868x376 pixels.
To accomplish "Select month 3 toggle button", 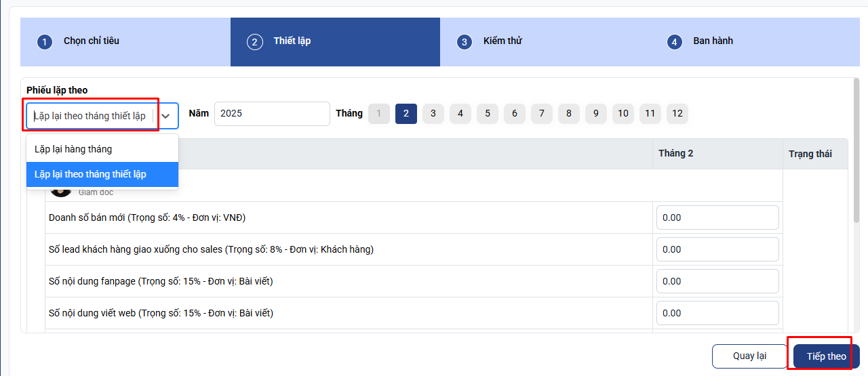I will (x=433, y=113).
